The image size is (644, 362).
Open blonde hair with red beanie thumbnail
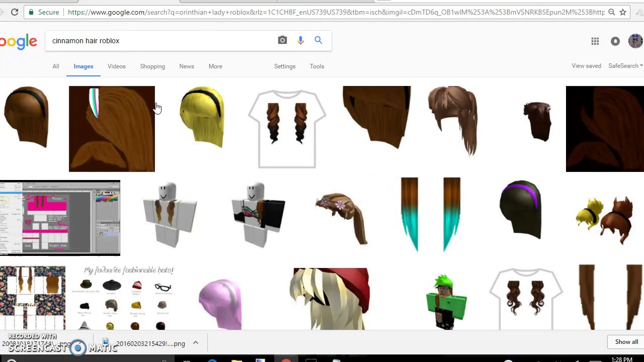click(x=331, y=299)
